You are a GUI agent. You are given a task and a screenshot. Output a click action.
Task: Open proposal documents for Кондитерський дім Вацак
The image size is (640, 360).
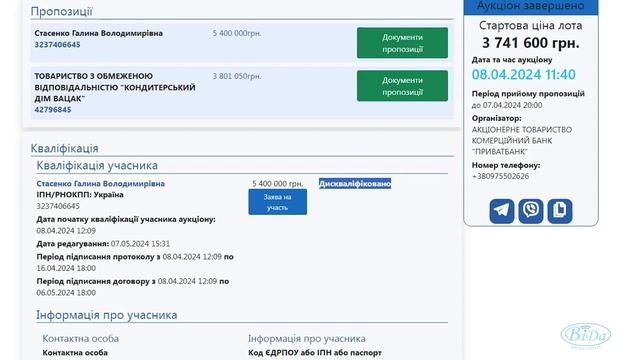click(402, 86)
